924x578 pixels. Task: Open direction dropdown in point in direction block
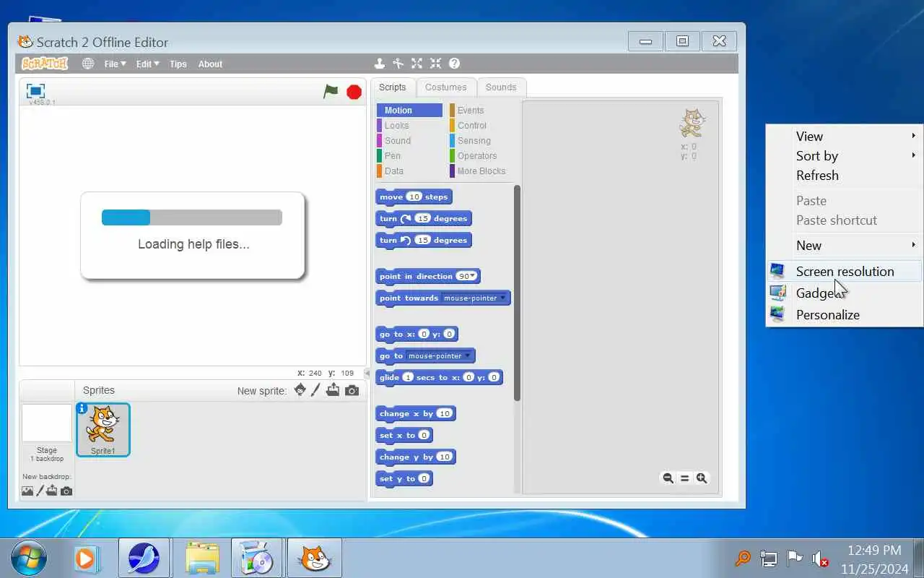click(473, 277)
